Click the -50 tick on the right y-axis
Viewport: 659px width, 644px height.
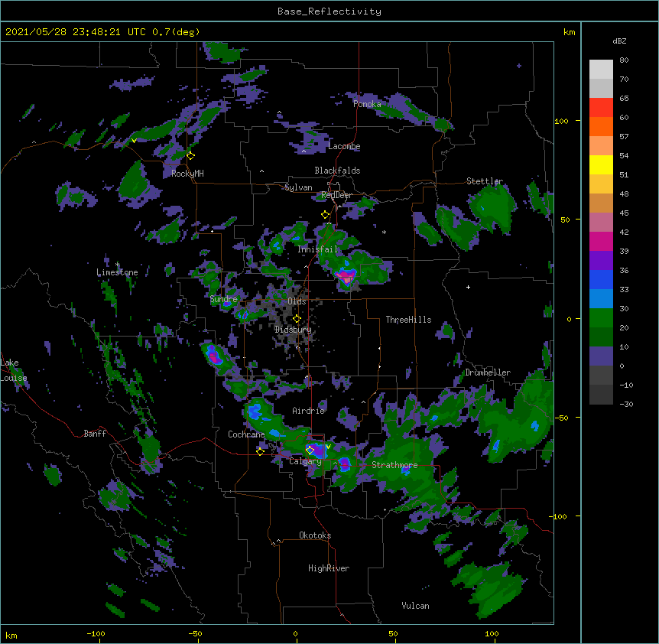tap(561, 418)
